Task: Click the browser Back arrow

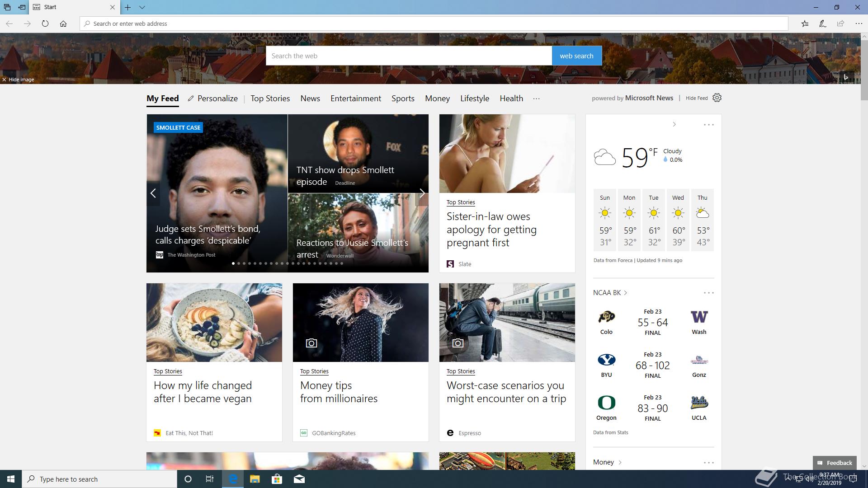Action: 9,23
